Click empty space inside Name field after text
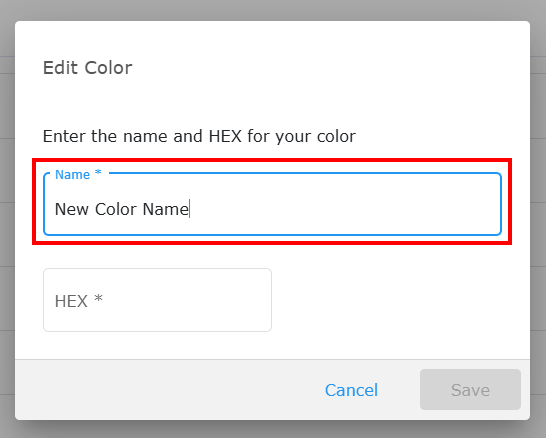 [345, 209]
